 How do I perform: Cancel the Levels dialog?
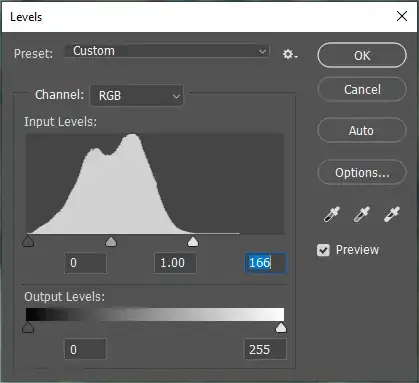(x=362, y=89)
